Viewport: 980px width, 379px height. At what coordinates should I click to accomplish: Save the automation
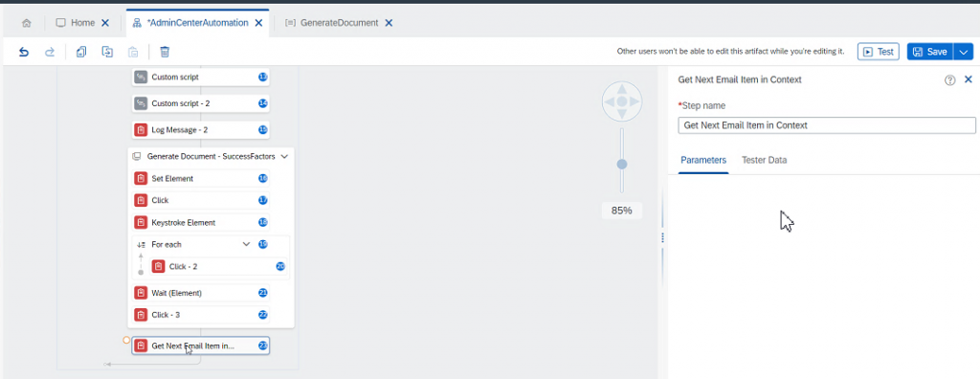tap(930, 52)
